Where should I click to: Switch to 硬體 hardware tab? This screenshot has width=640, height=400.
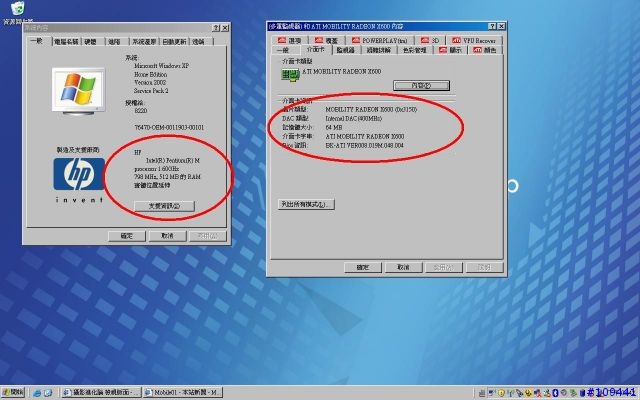[91, 42]
